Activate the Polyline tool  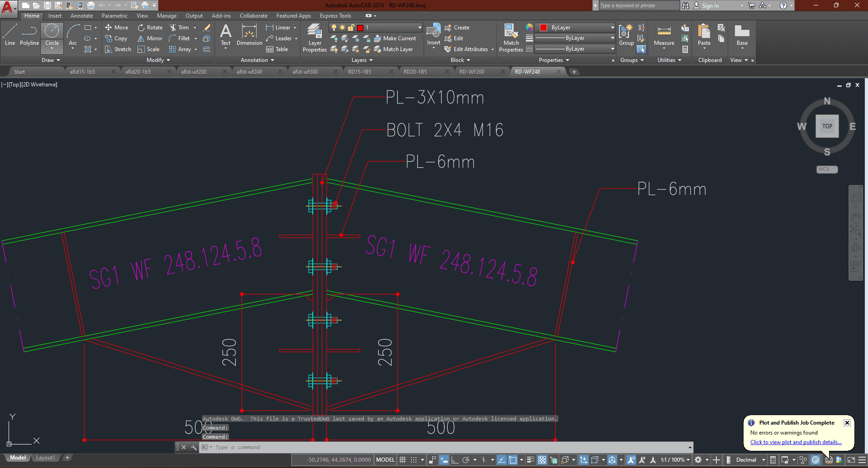point(29,35)
